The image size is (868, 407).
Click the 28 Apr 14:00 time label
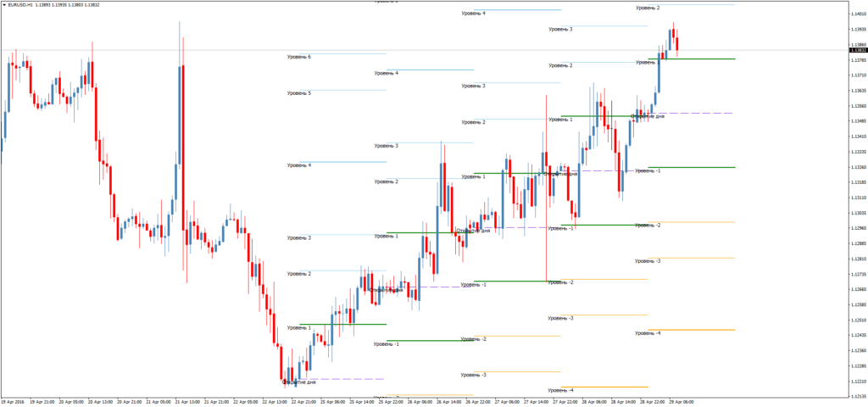click(x=621, y=402)
